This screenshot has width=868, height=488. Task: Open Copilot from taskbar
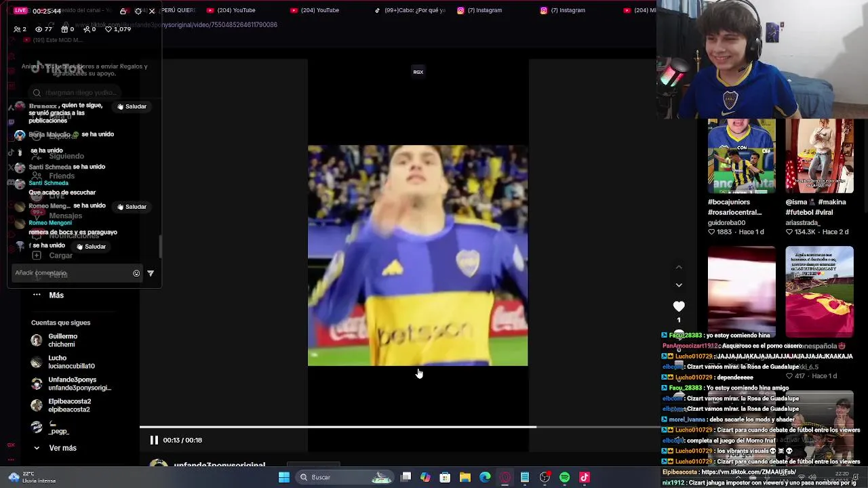point(425,477)
